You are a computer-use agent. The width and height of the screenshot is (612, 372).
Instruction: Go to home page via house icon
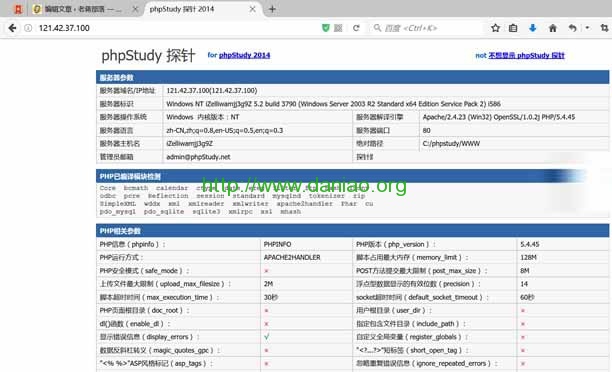pyautogui.click(x=553, y=28)
